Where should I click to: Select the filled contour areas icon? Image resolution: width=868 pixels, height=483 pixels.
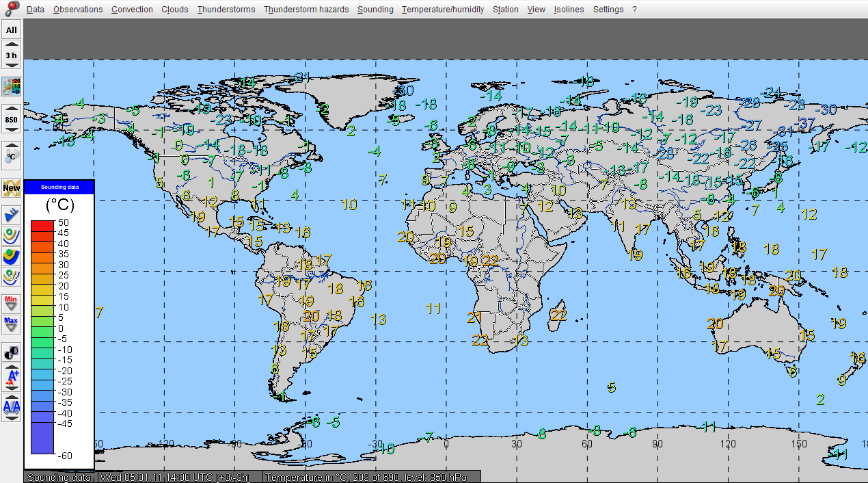(12, 257)
